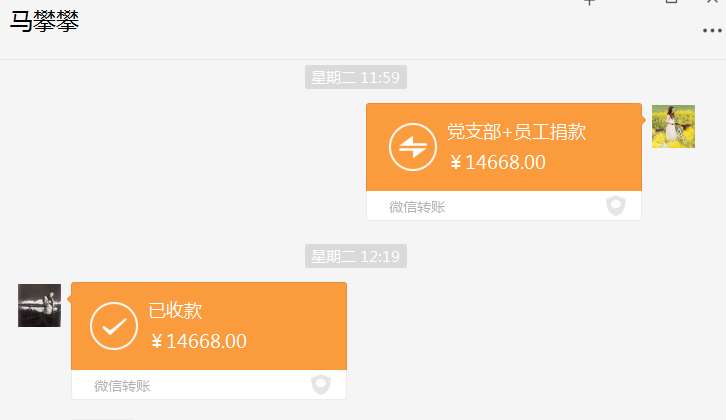
Task: Click the shield icon under the sent transfer
Action: pyautogui.click(x=616, y=206)
